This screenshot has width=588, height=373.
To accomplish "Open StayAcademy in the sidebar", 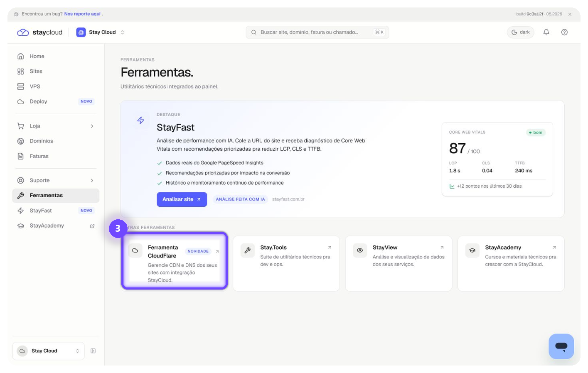I will (56, 226).
